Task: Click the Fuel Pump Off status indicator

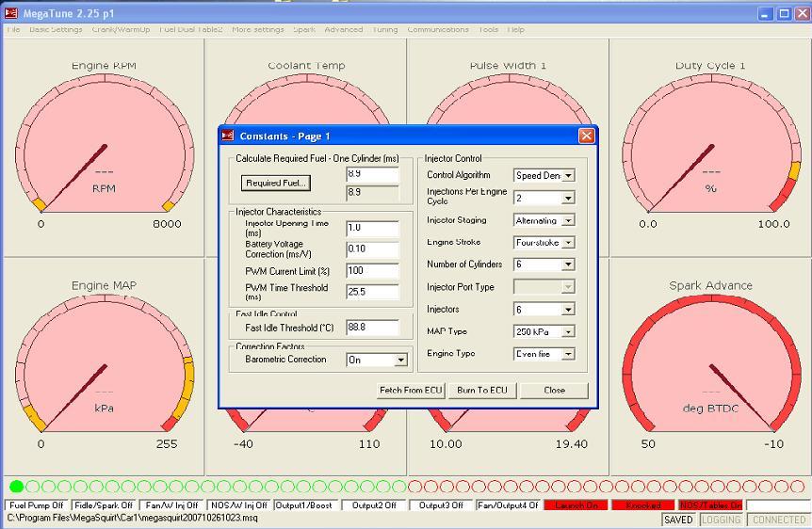Action: tap(37, 505)
